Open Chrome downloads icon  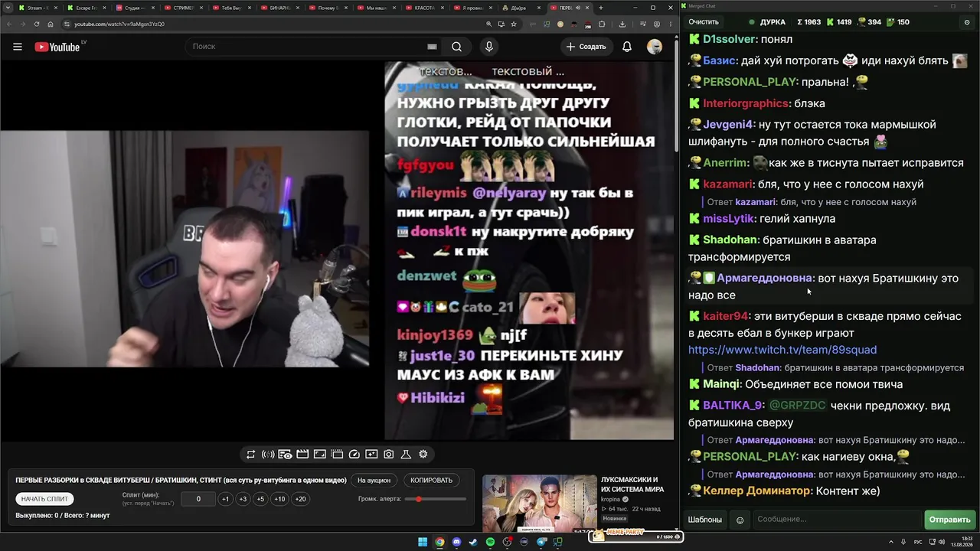point(622,24)
